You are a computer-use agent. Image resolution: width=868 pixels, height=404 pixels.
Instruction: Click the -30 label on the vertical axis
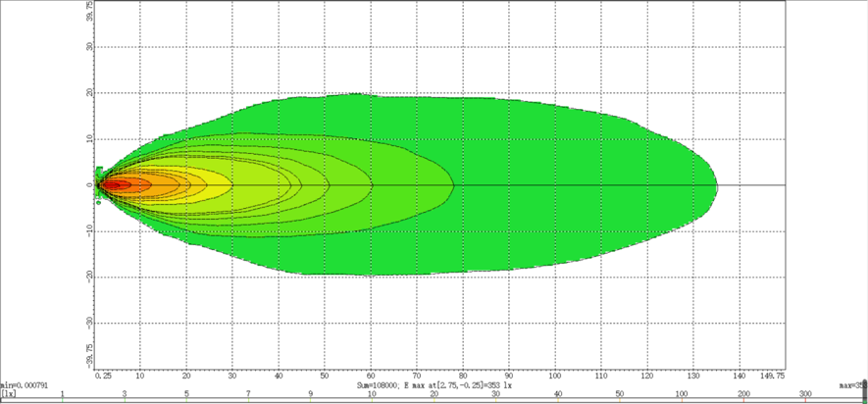[88, 322]
